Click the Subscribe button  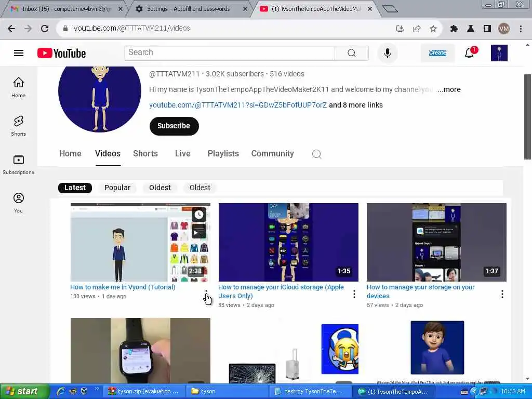tap(174, 126)
